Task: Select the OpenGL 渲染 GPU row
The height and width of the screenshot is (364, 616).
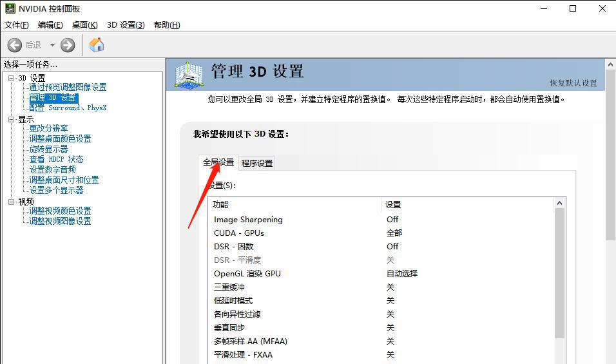Action: coord(381,274)
